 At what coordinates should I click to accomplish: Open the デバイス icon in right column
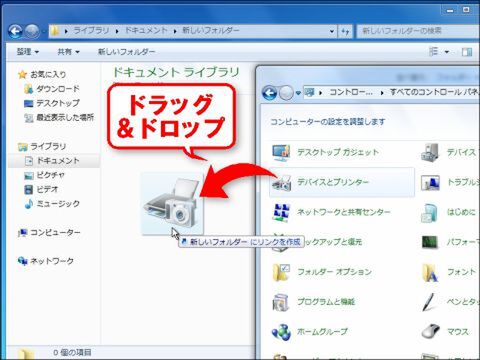coord(430,153)
